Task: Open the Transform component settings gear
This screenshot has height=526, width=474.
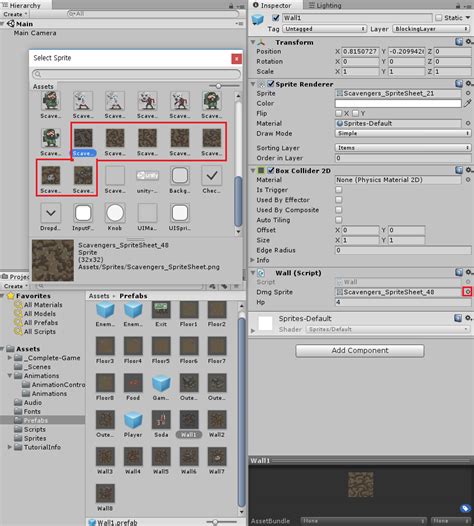Action: [469, 42]
